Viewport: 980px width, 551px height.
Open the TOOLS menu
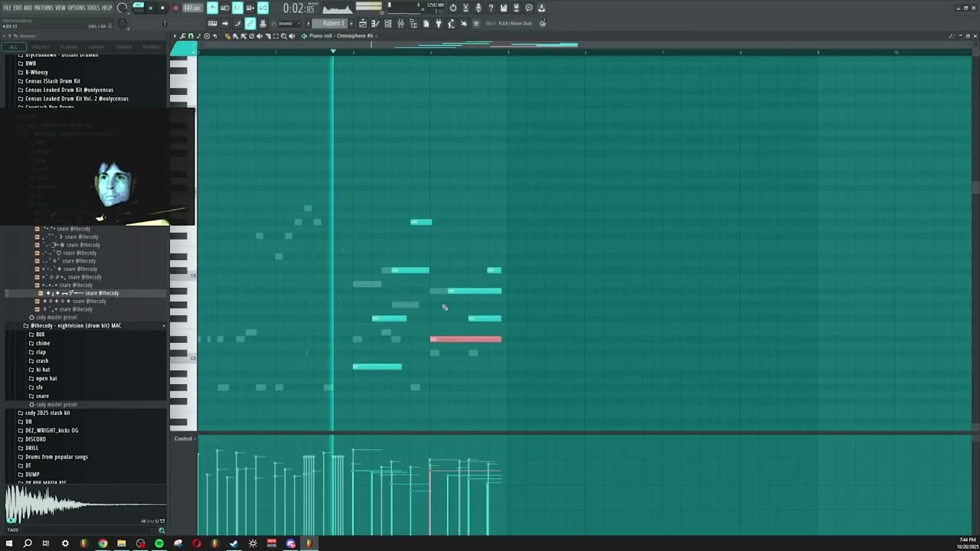click(x=93, y=8)
